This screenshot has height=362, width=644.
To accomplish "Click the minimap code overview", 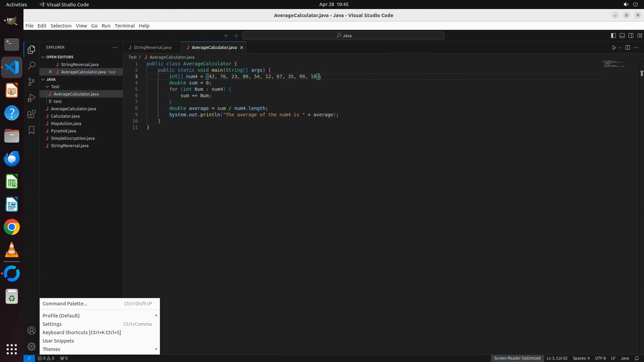I will [x=613, y=64].
